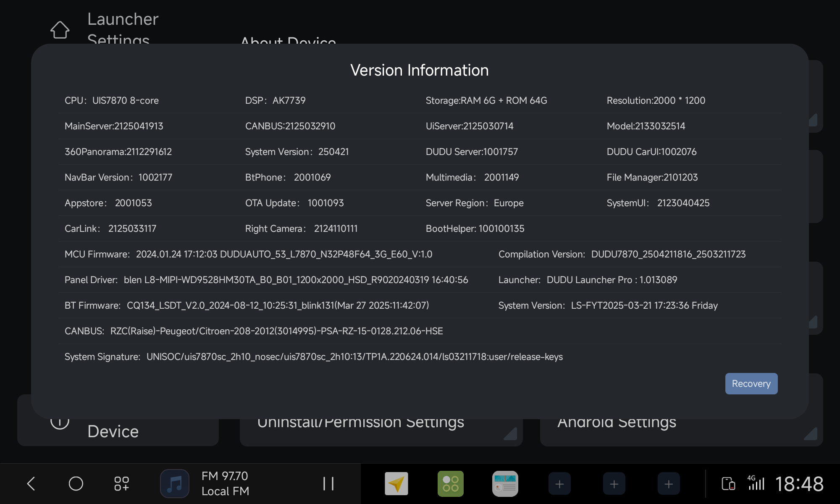Select the BT Firmware row
This screenshot has width=840, height=504.
coord(247,305)
